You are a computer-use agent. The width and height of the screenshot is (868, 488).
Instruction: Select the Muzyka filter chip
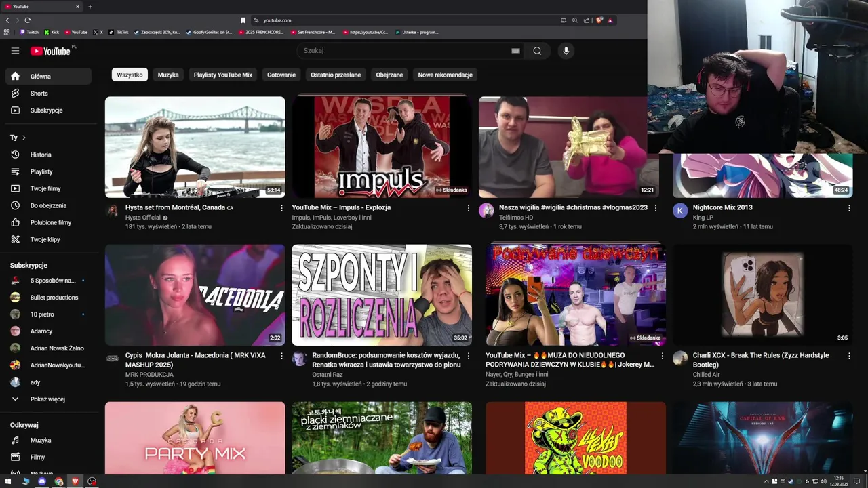click(168, 75)
